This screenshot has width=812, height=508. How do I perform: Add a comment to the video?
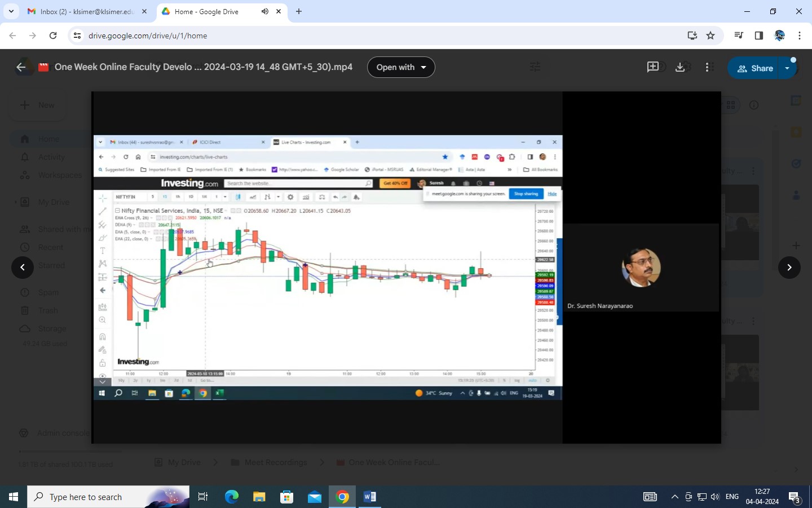tap(652, 67)
